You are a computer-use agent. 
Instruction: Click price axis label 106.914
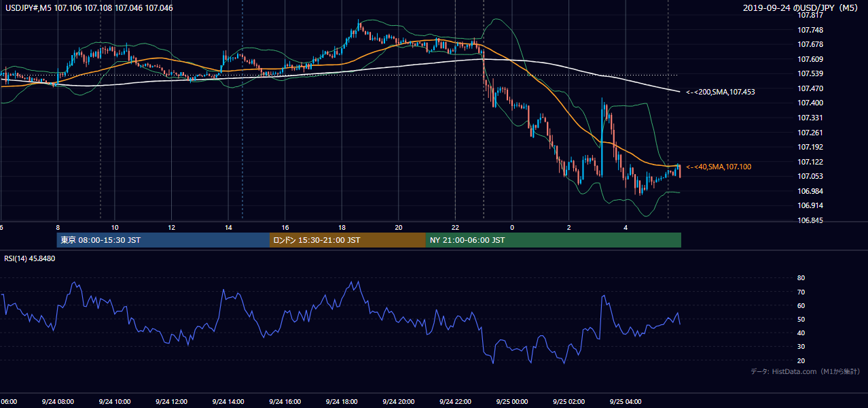[811, 205]
